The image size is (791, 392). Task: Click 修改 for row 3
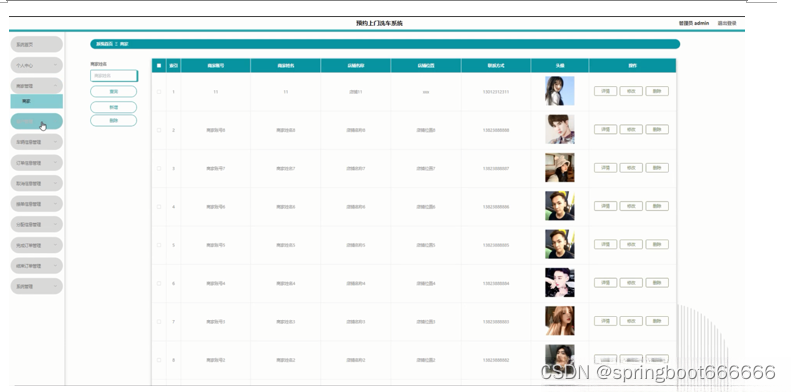tap(631, 168)
